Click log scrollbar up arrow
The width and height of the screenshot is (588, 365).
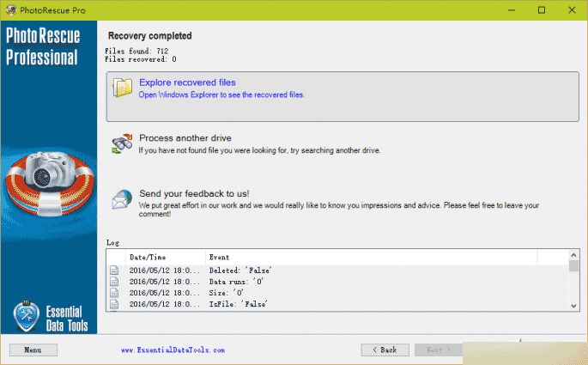pos(573,255)
